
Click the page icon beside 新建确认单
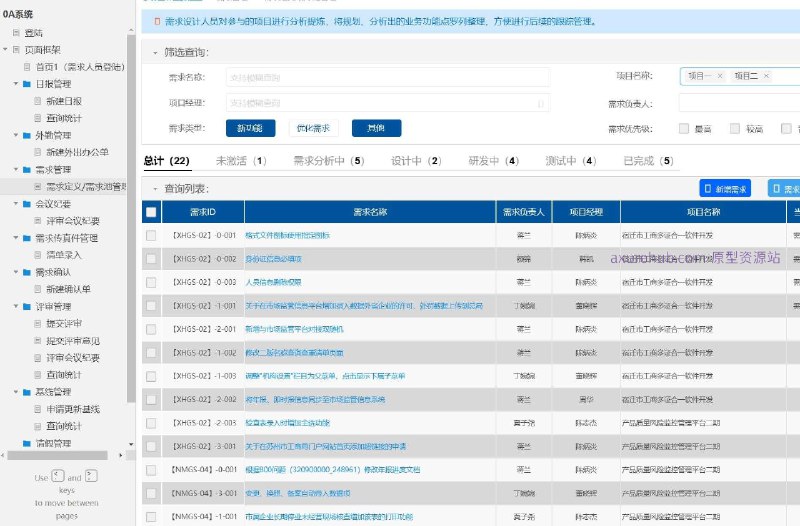point(37,289)
